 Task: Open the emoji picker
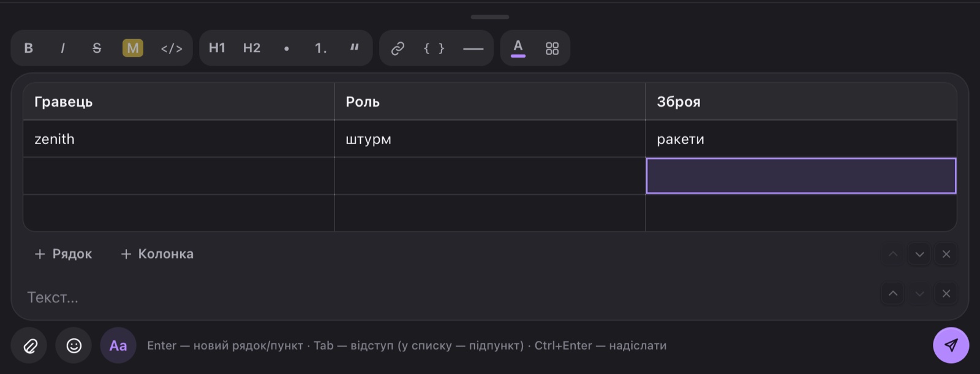click(73, 346)
